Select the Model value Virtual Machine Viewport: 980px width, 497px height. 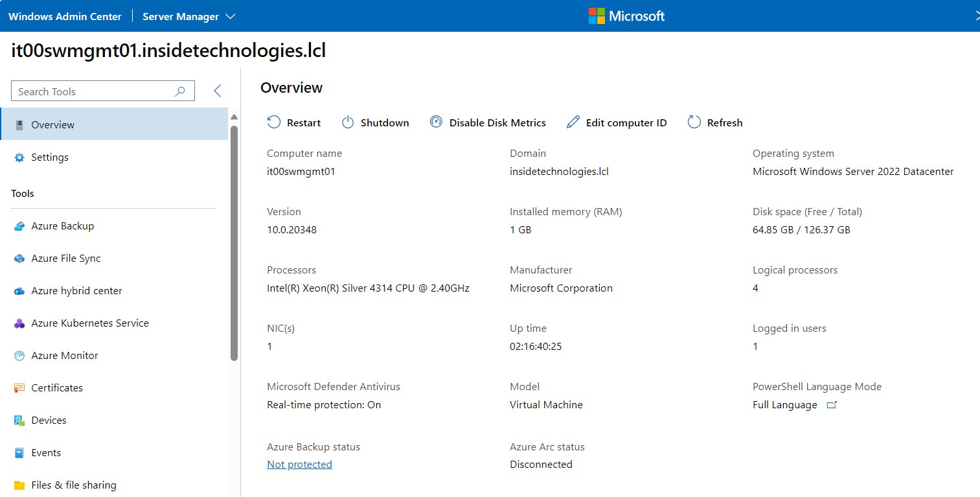point(546,405)
